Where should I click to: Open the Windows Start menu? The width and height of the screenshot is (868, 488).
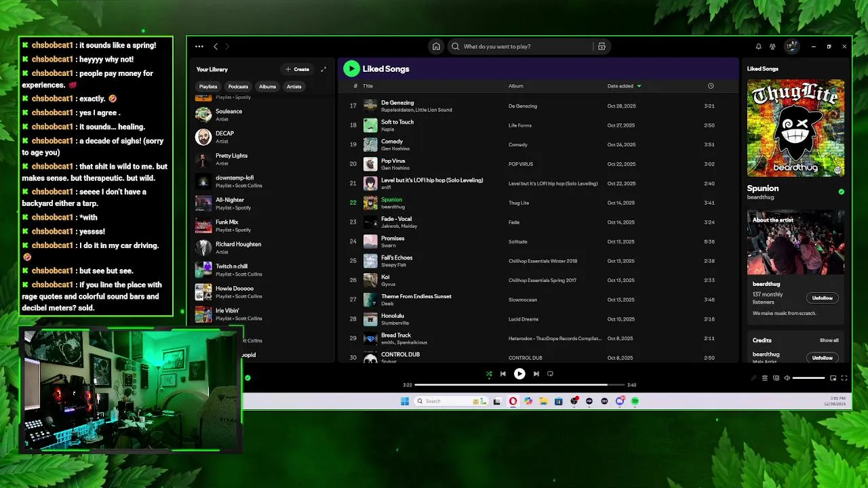(405, 401)
